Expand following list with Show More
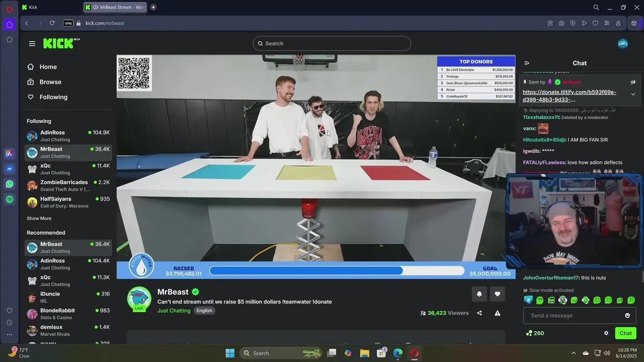This screenshot has width=644, height=362. 39,218
